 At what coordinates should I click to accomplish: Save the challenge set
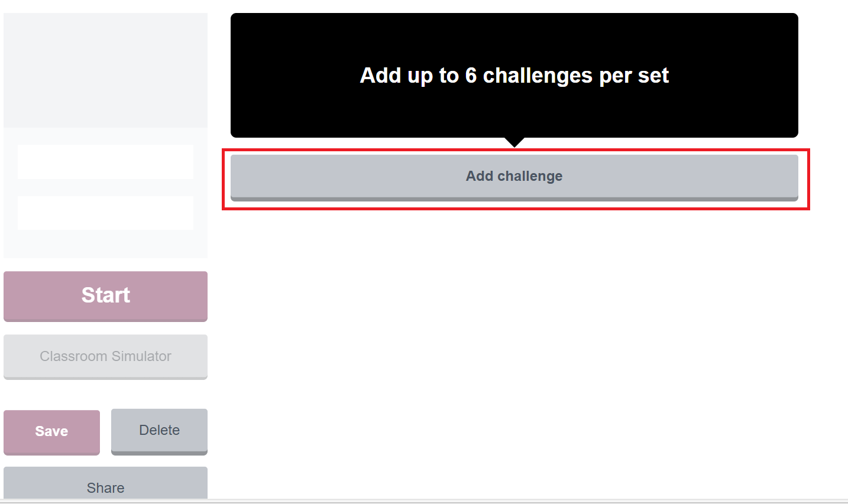(x=51, y=431)
